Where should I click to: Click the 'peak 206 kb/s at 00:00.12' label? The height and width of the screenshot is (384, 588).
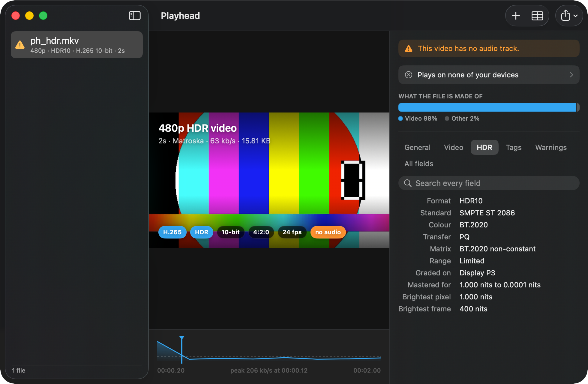(x=269, y=370)
